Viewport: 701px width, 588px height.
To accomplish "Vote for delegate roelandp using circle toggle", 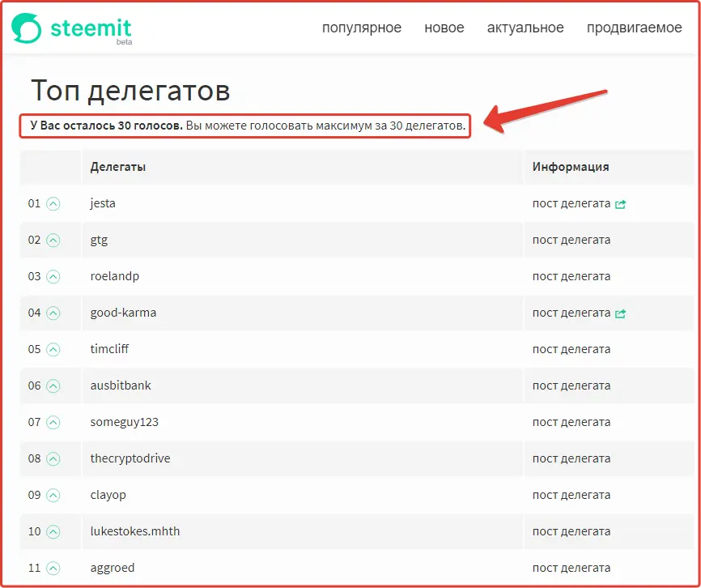I will coord(52,276).
